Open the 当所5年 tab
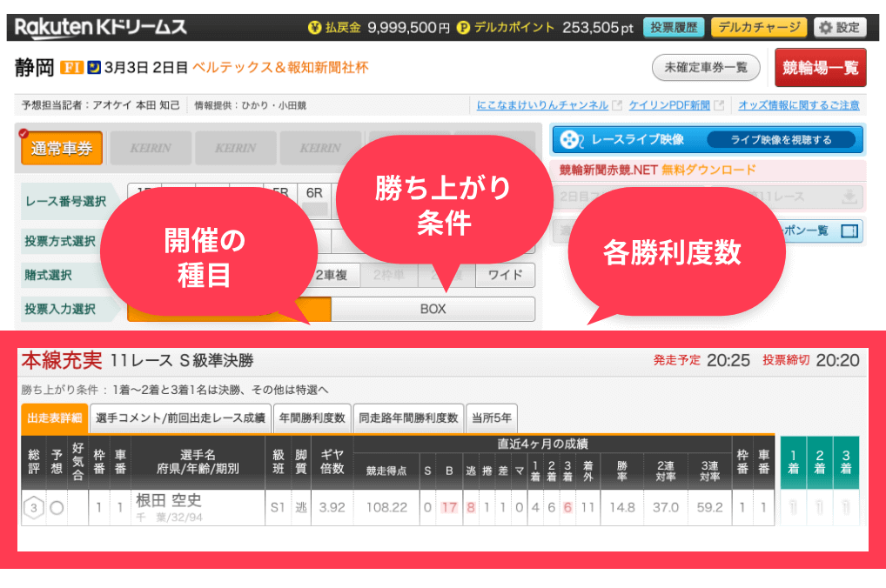The width and height of the screenshot is (886, 588). [492, 418]
